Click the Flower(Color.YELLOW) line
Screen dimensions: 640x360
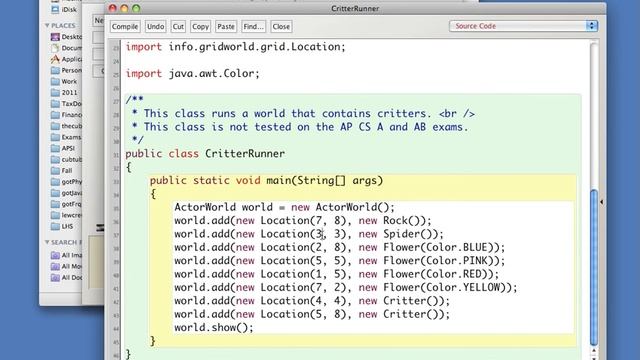346,288
